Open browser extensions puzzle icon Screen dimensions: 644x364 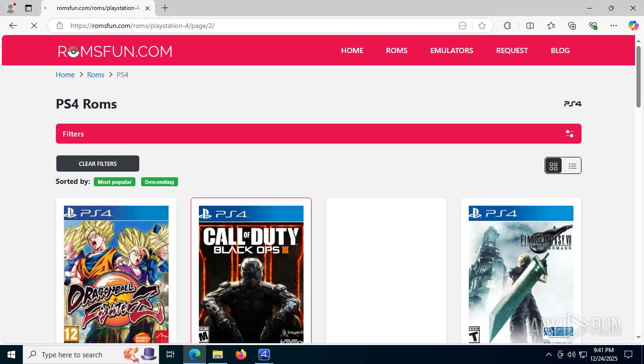tap(507, 26)
